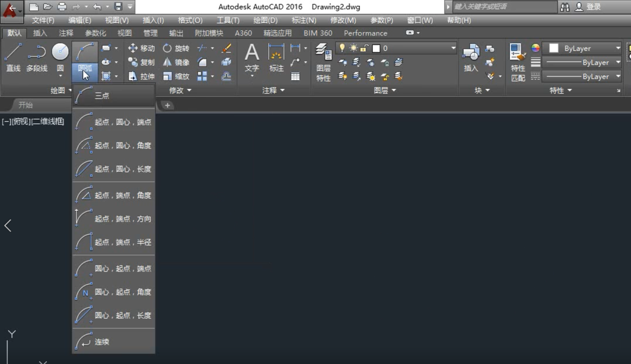Open the 开始 (Start) document tab
Viewport: 631px width, 364px height.
pos(26,105)
